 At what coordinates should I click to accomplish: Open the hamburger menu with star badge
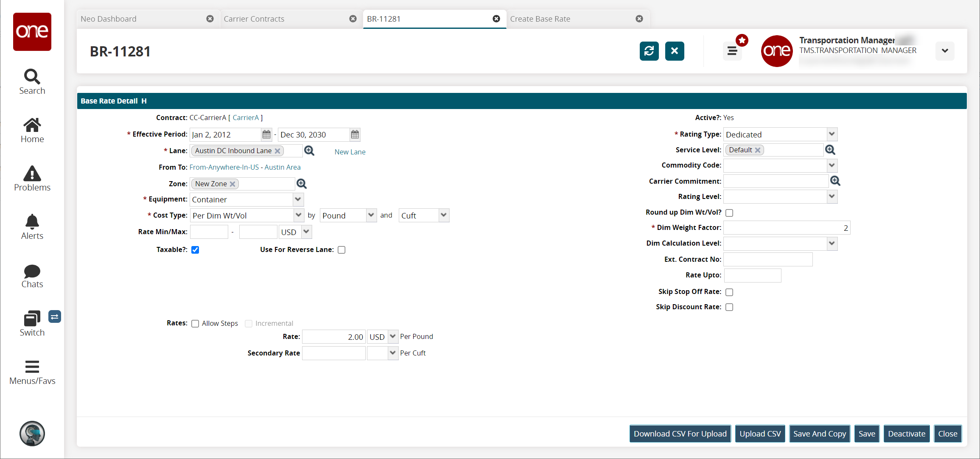pyautogui.click(x=732, y=51)
